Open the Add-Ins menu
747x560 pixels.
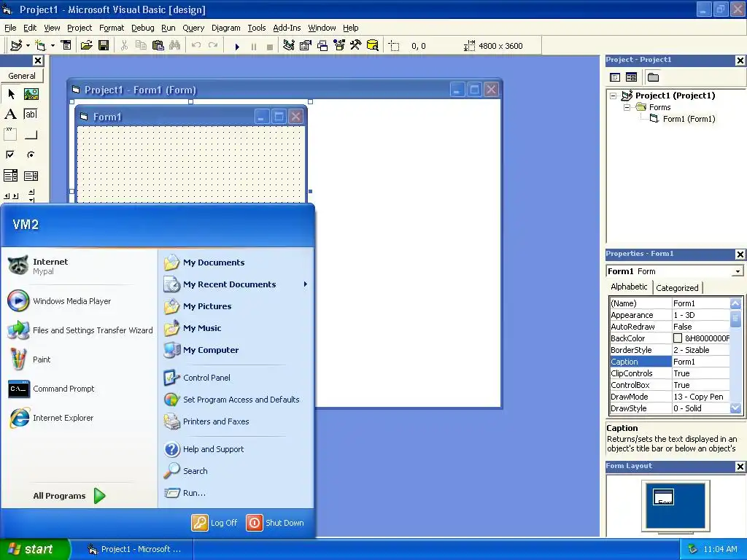(287, 28)
